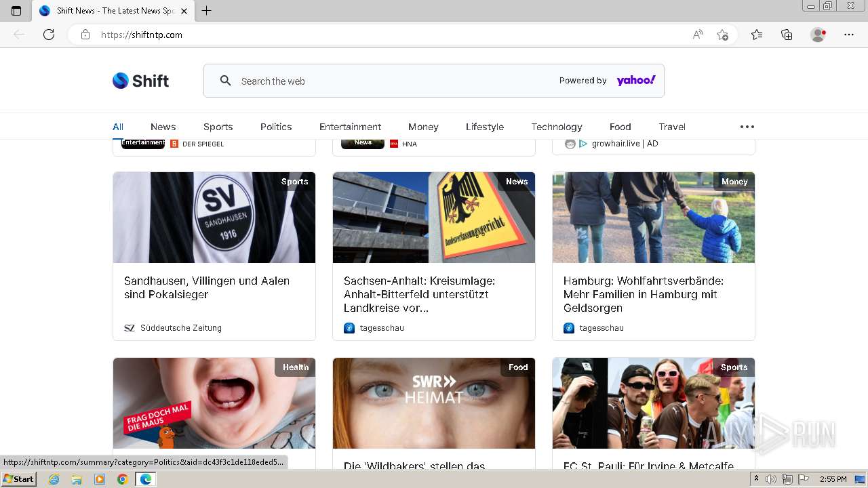Click the Start button
Image resolution: width=868 pixels, height=488 pixels.
pos(18,479)
